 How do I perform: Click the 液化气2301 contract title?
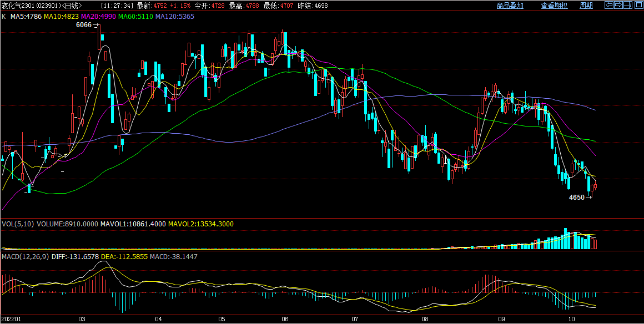(x=19, y=6)
